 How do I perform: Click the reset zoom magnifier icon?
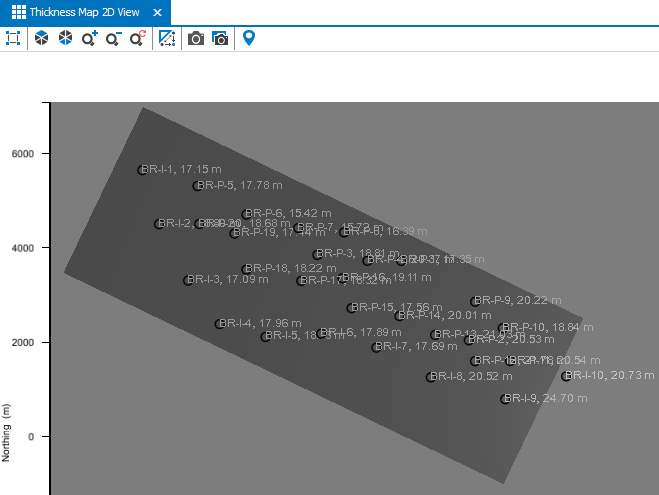[137, 38]
